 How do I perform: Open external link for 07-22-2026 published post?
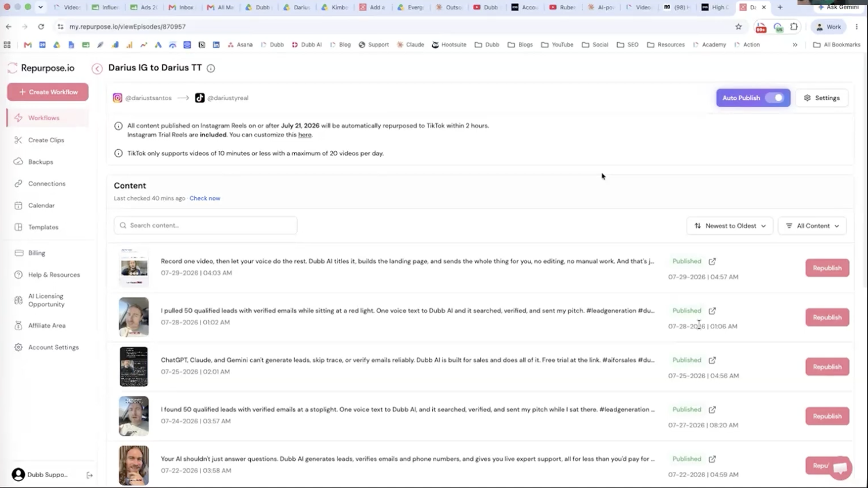[x=713, y=459]
